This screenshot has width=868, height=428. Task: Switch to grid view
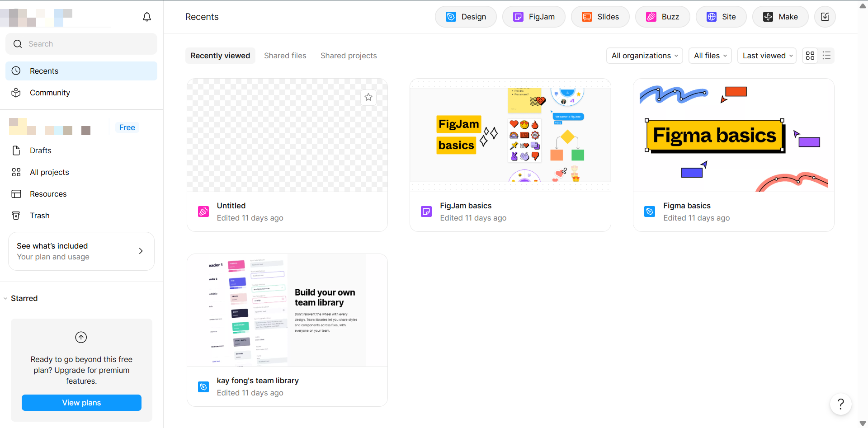click(x=810, y=56)
